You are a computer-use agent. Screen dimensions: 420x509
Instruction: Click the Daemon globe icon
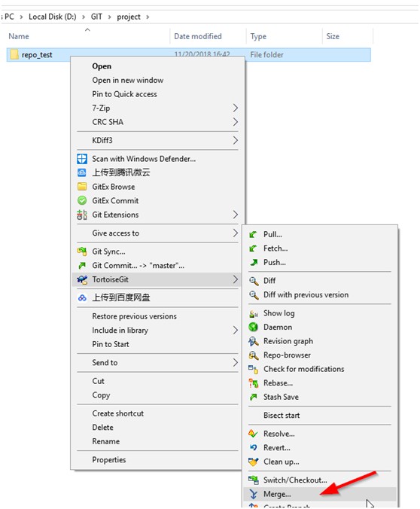point(253,328)
